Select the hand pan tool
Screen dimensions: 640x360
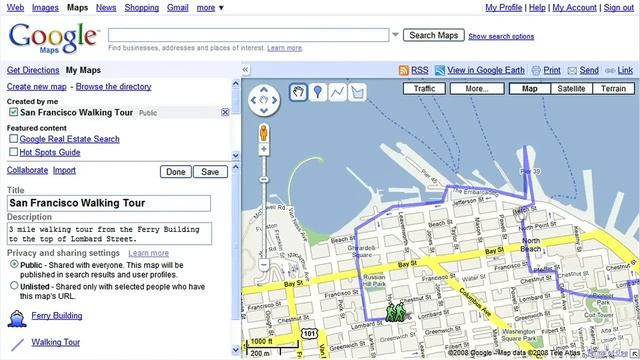pyautogui.click(x=298, y=92)
